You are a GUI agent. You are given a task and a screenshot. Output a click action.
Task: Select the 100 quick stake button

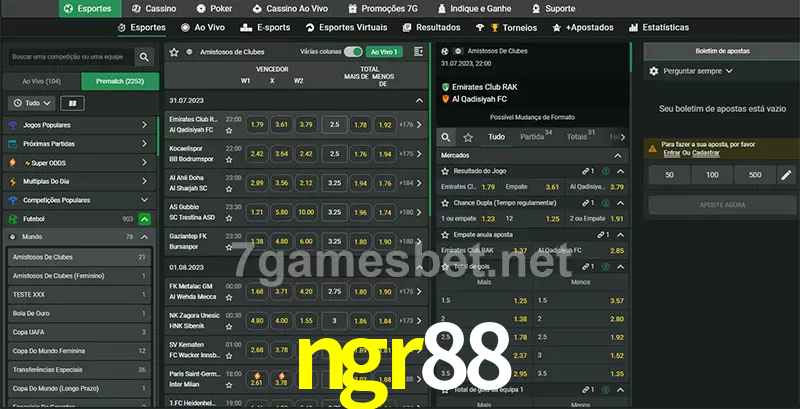pos(711,175)
